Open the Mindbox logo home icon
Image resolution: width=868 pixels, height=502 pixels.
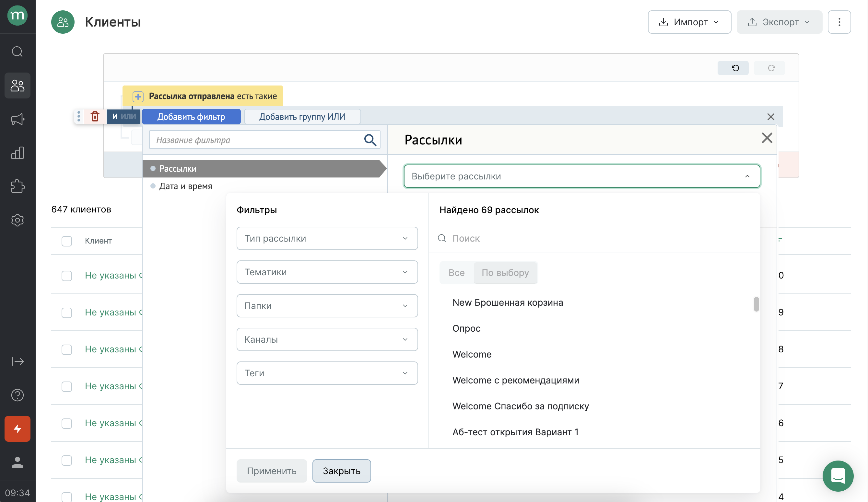coord(17,16)
